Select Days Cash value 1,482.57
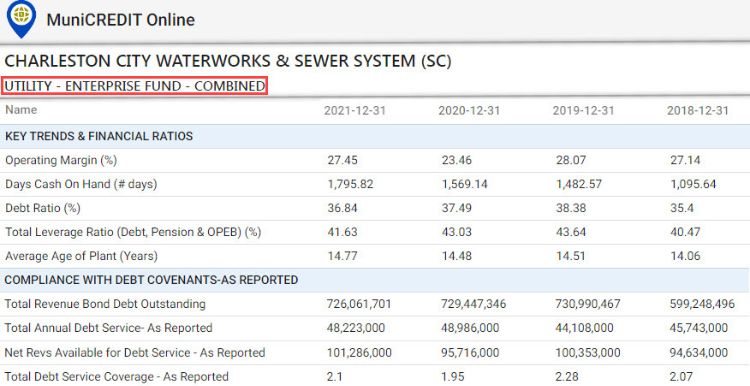The image size is (750, 386). coord(579,184)
